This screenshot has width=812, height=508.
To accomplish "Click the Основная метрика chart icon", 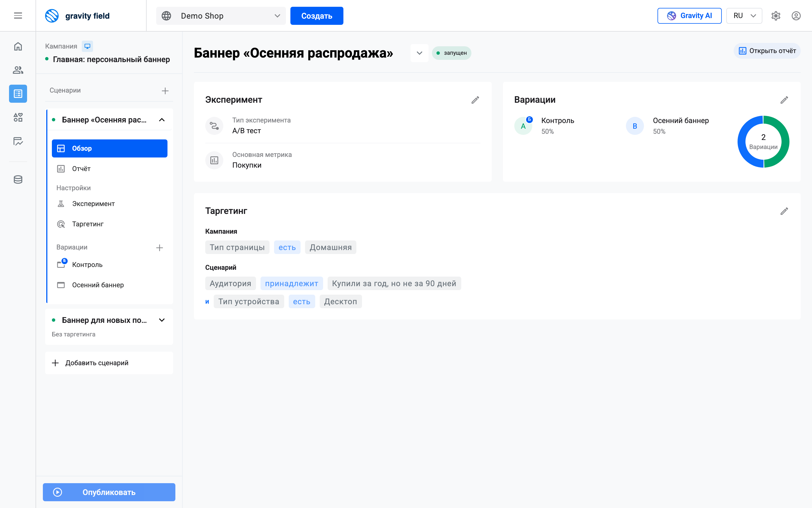I will [214, 160].
